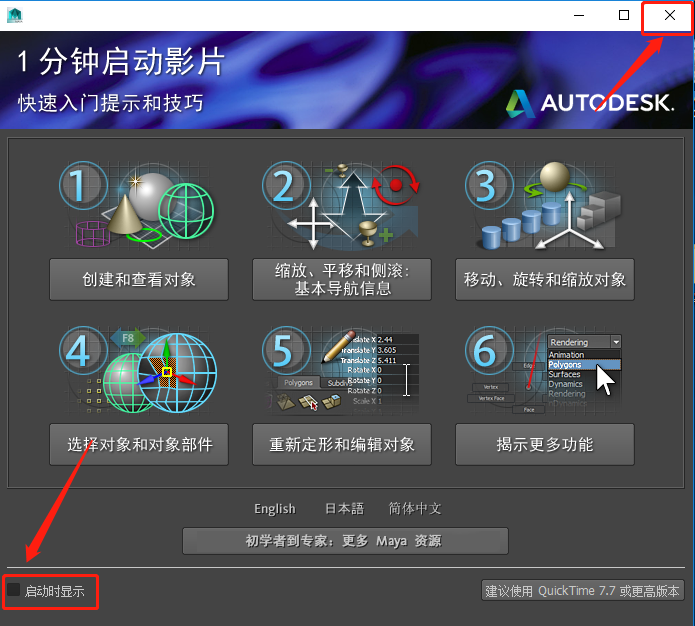Screen dimensions: 695x626
Task: Click the Autodesk logo in the banner
Action: tap(590, 103)
